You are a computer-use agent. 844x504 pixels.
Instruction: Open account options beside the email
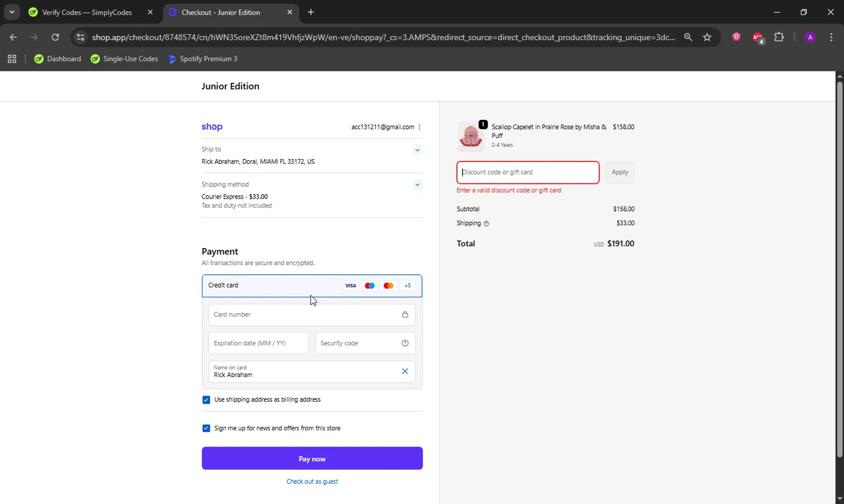tap(419, 127)
